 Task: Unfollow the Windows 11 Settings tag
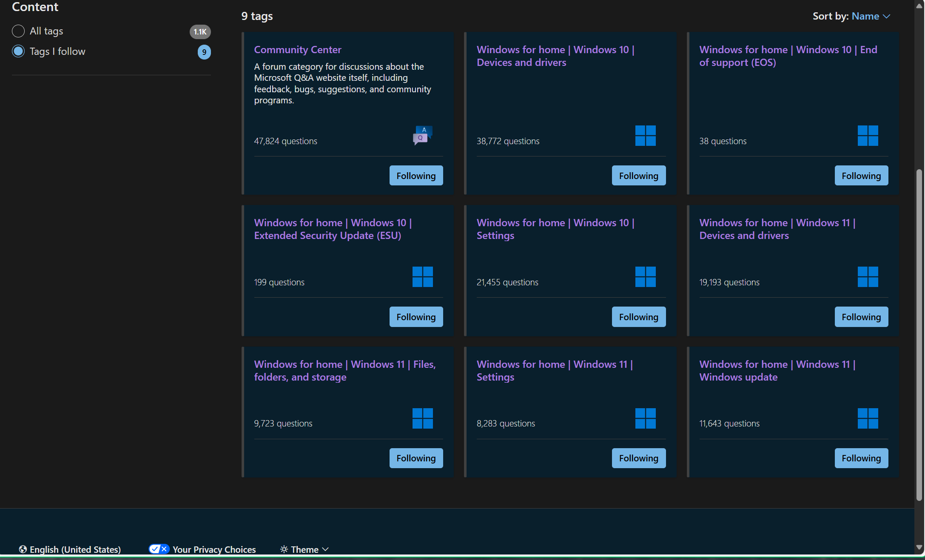pos(638,458)
